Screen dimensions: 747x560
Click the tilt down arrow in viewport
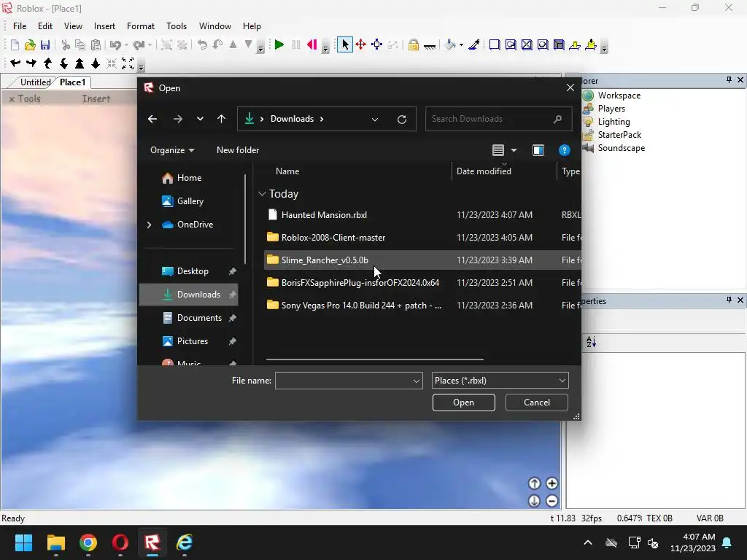[535, 501]
